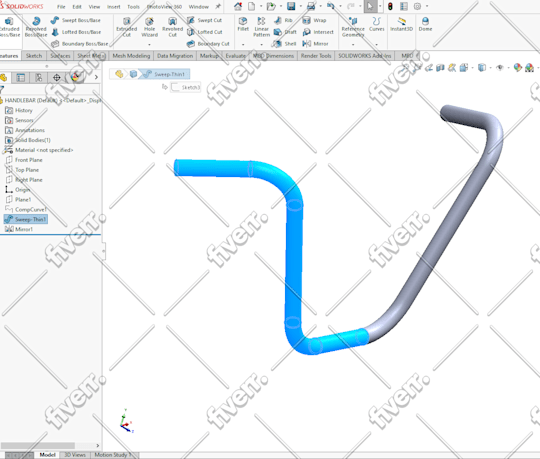This screenshot has height=459, width=540.
Task: Switch to the Mesh Modeling tab
Action: point(131,56)
